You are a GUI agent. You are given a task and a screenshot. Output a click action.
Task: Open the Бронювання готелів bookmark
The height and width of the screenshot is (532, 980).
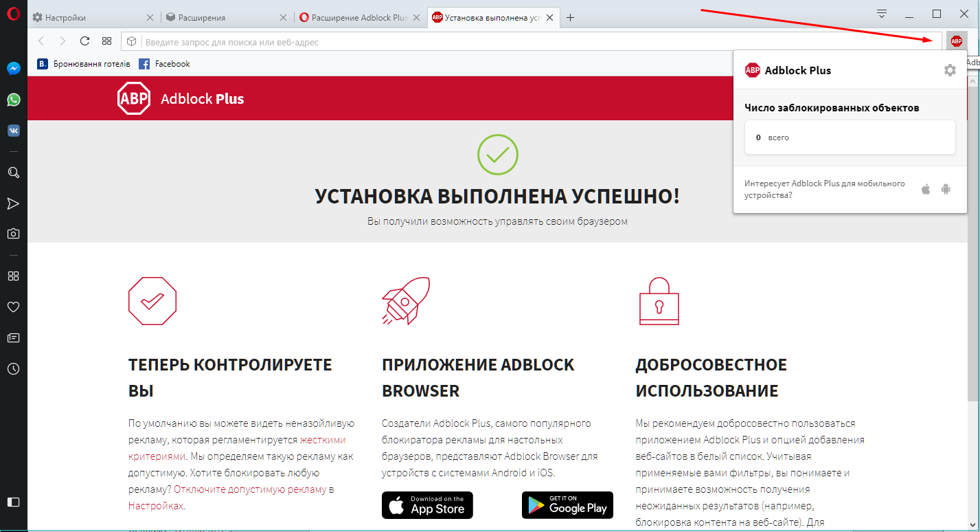coord(84,64)
